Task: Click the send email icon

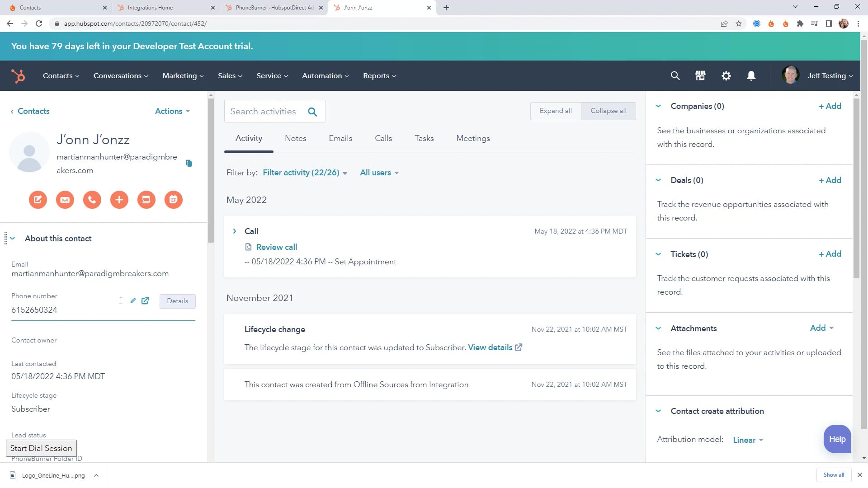Action: (x=64, y=200)
